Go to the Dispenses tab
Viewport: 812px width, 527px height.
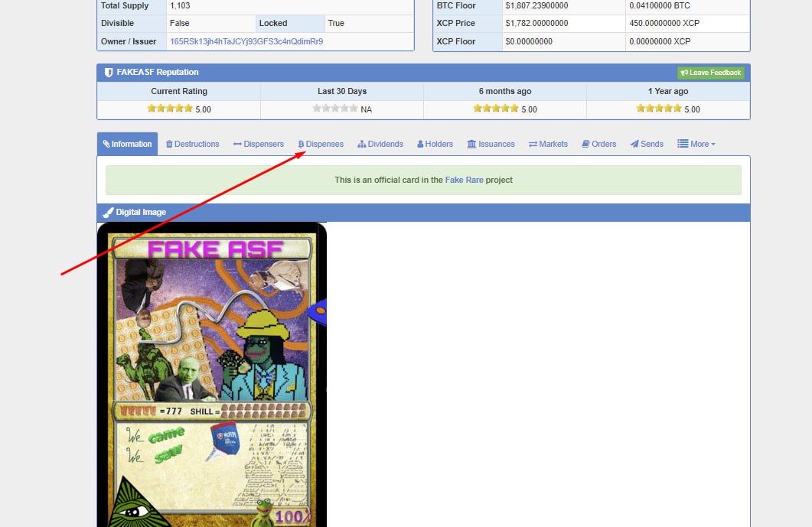click(321, 144)
